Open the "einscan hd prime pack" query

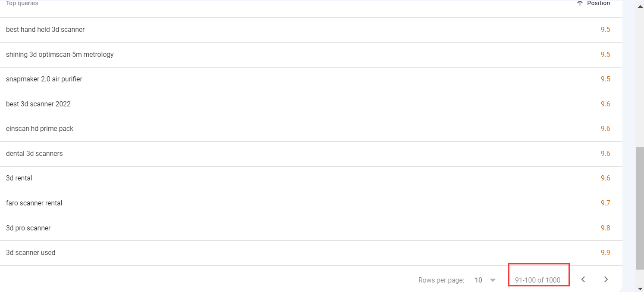[40, 129]
